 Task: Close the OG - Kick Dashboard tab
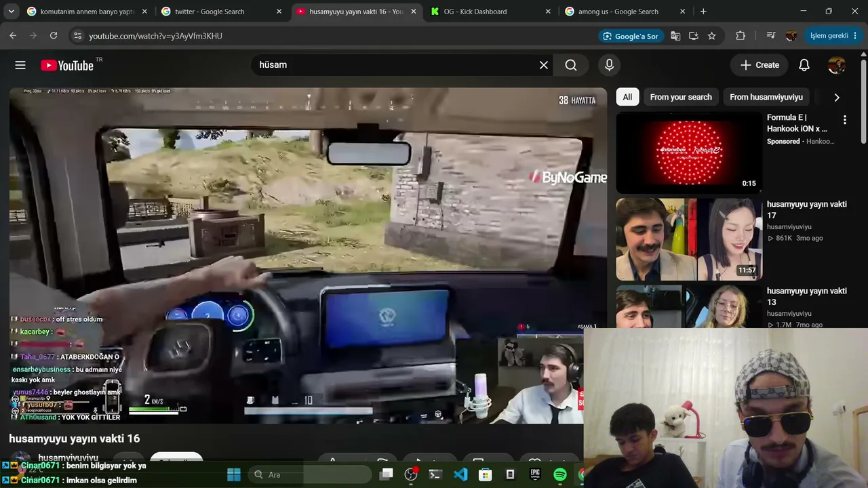pos(547,12)
